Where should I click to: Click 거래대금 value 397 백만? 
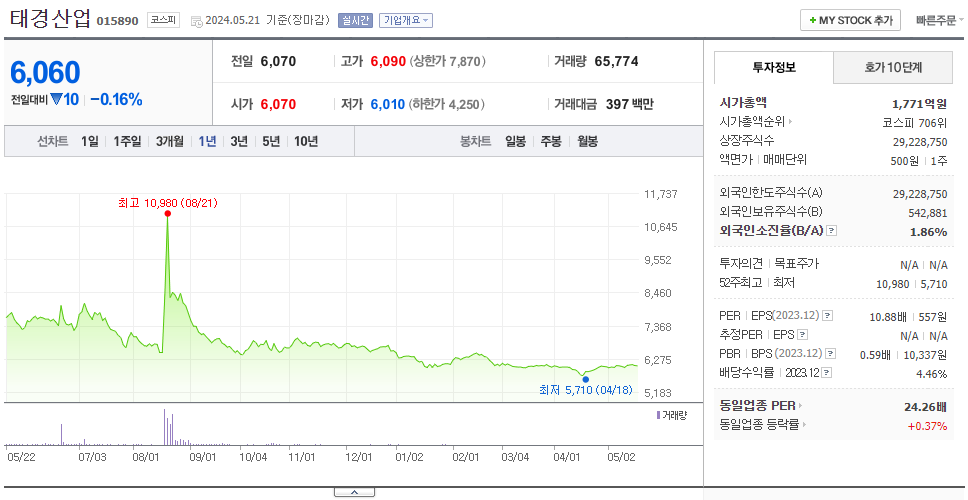pos(630,104)
